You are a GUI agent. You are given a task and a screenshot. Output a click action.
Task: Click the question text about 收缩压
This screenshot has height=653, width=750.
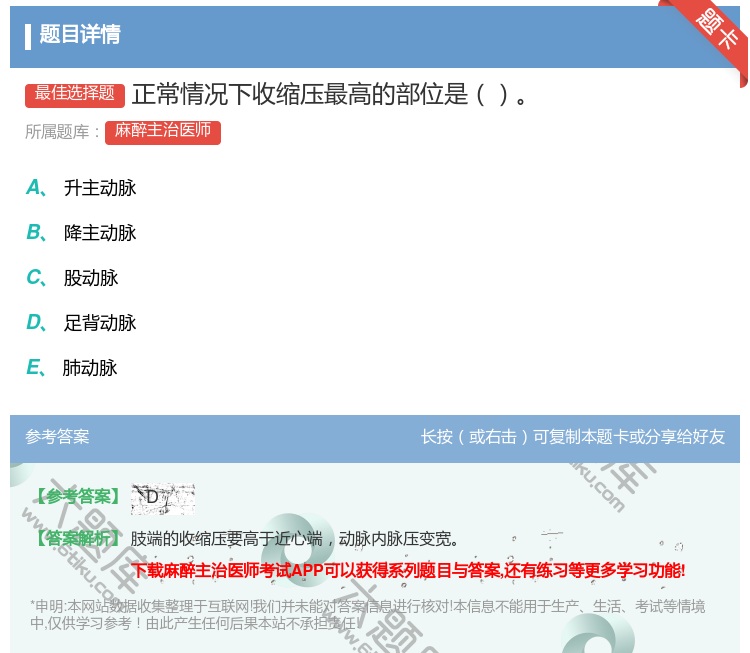330,95
